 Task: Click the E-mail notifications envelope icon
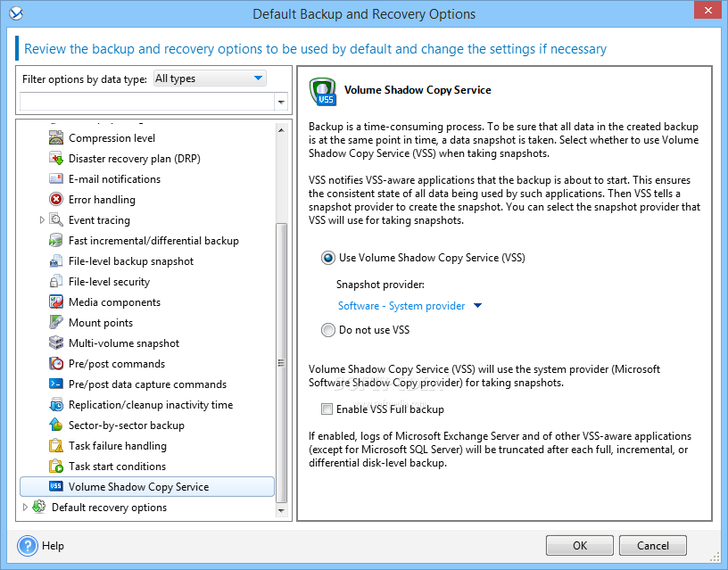pos(56,178)
